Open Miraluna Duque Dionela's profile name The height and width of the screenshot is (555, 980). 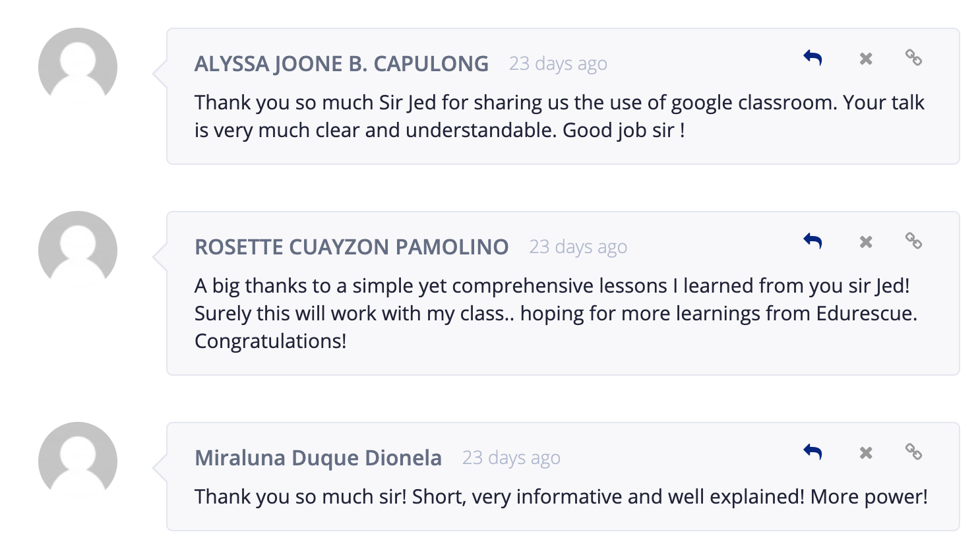(x=318, y=457)
